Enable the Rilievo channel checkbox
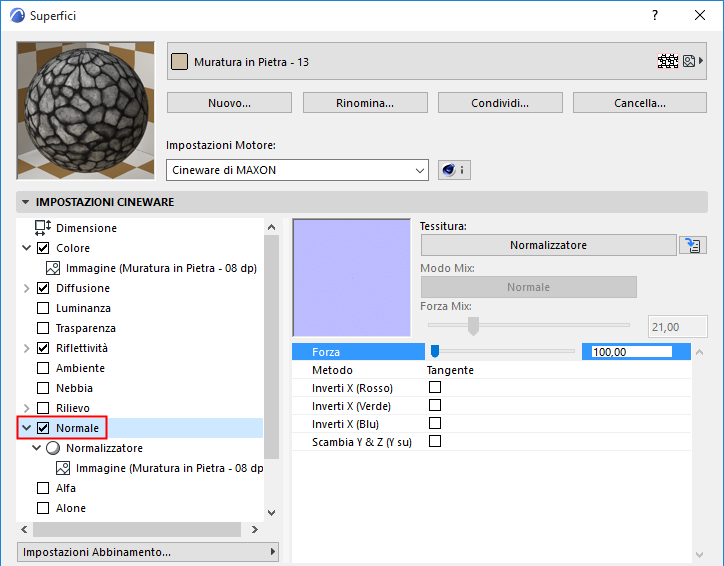Image resolution: width=724 pixels, height=566 pixels. (43, 408)
